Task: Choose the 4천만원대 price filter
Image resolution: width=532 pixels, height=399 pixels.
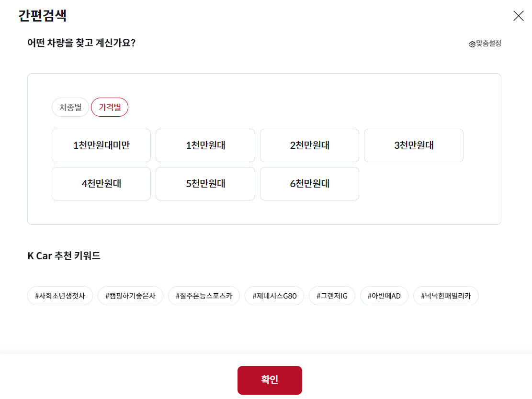Action: click(x=101, y=184)
